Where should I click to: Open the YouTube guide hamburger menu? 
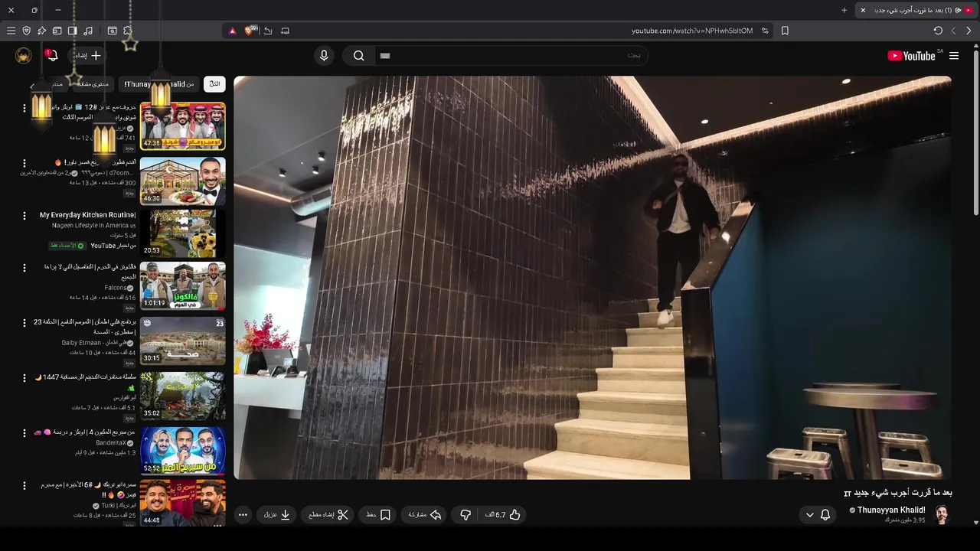pyautogui.click(x=954, y=56)
